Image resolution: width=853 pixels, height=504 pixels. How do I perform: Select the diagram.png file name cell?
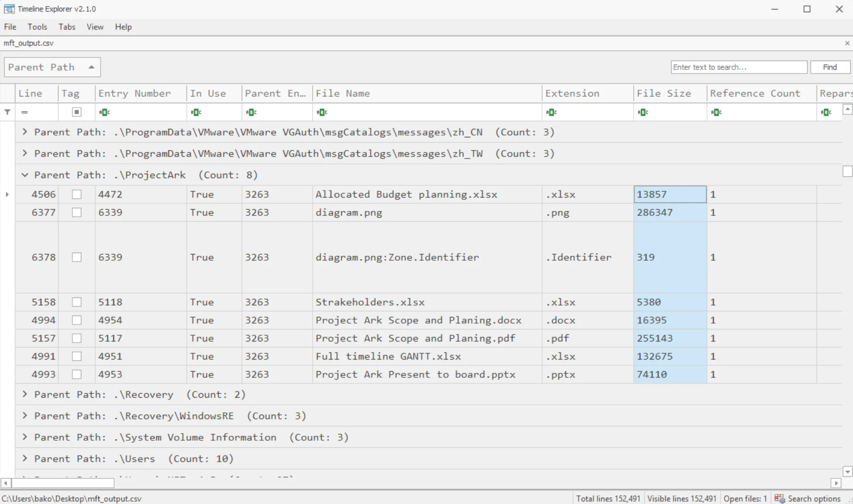point(427,212)
